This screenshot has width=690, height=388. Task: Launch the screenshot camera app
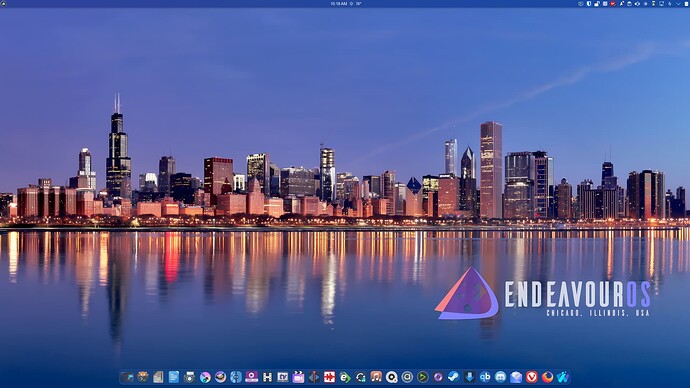189,377
